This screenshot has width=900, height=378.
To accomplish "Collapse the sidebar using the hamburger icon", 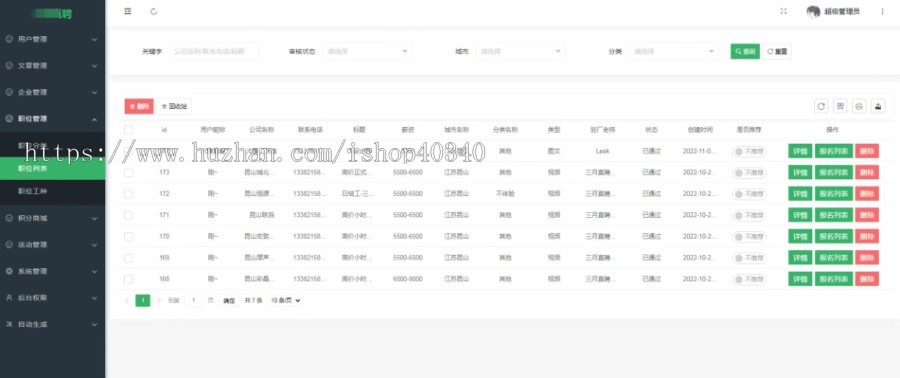I will (127, 11).
